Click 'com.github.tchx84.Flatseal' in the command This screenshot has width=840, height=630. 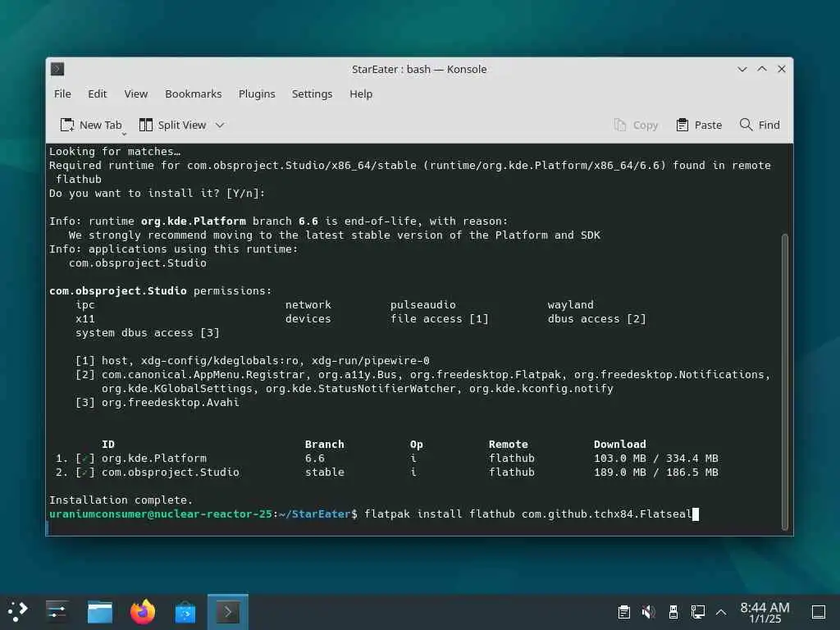click(606, 514)
